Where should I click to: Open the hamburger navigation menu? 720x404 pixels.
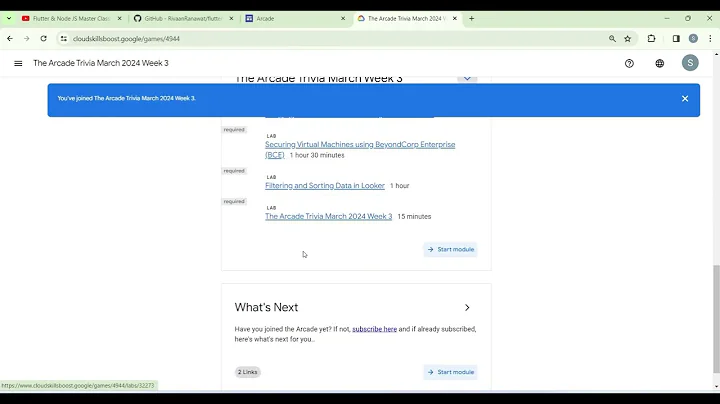[18, 63]
